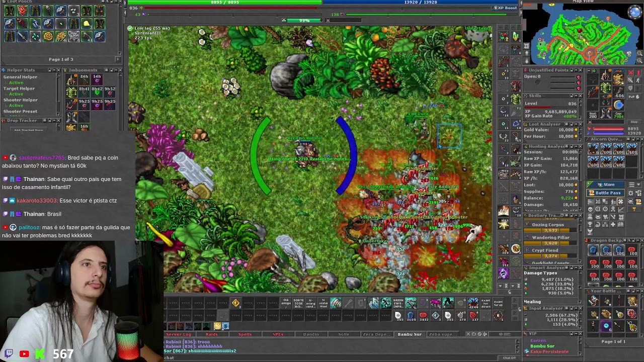This screenshot has height=362, width=644.
Task: Click Wandering Pillar in Bestiary Tracker
Action: point(550,237)
